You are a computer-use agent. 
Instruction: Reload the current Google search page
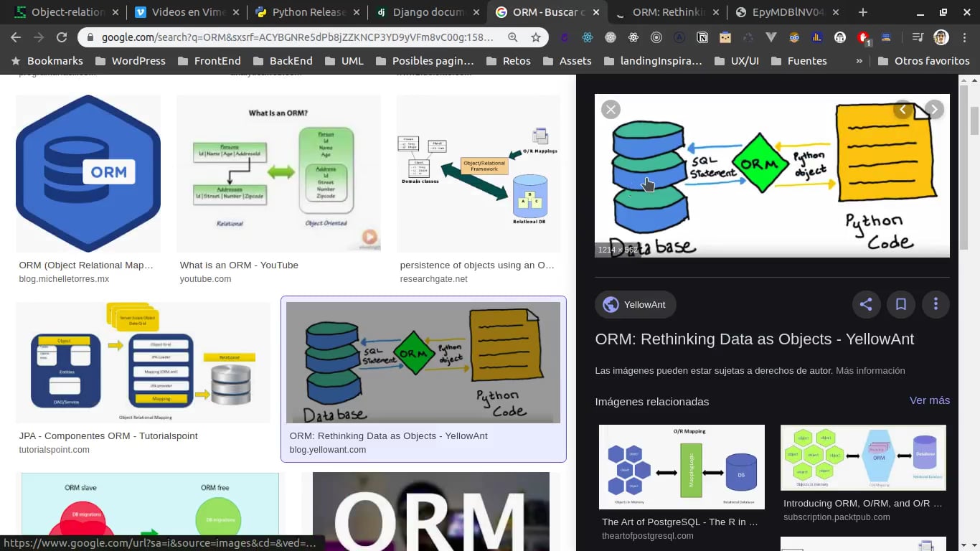pyautogui.click(x=62, y=37)
